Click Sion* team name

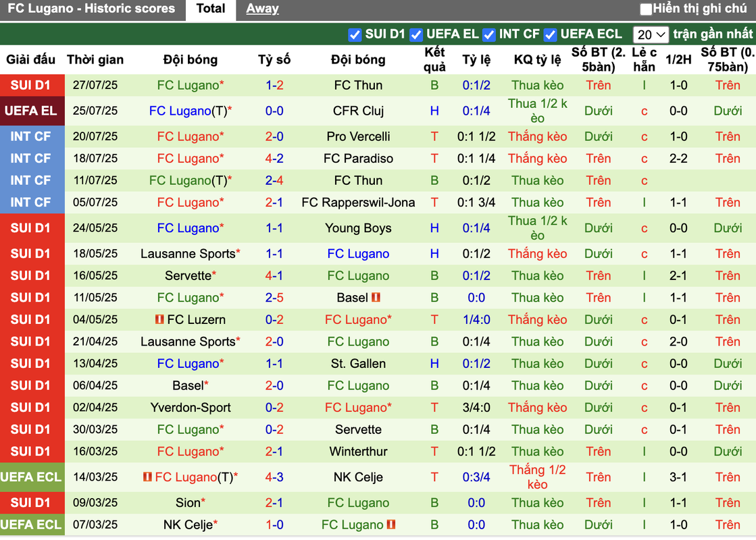pos(191,503)
